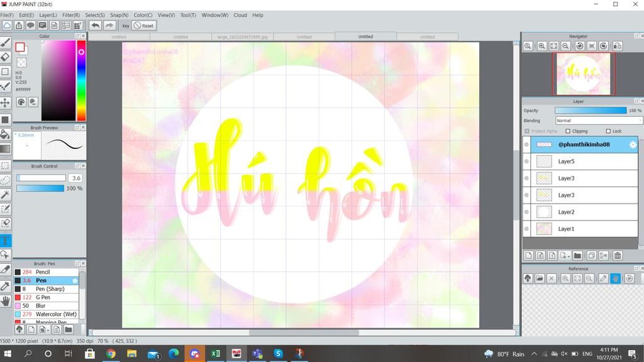Select the Eraser tool
Viewport: 644px width, 362px height.
(x=5, y=57)
